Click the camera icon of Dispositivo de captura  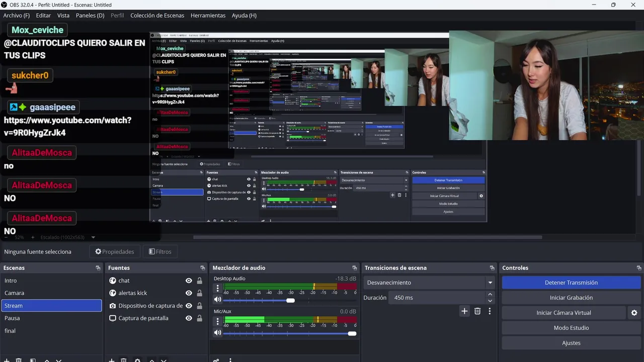click(113, 306)
